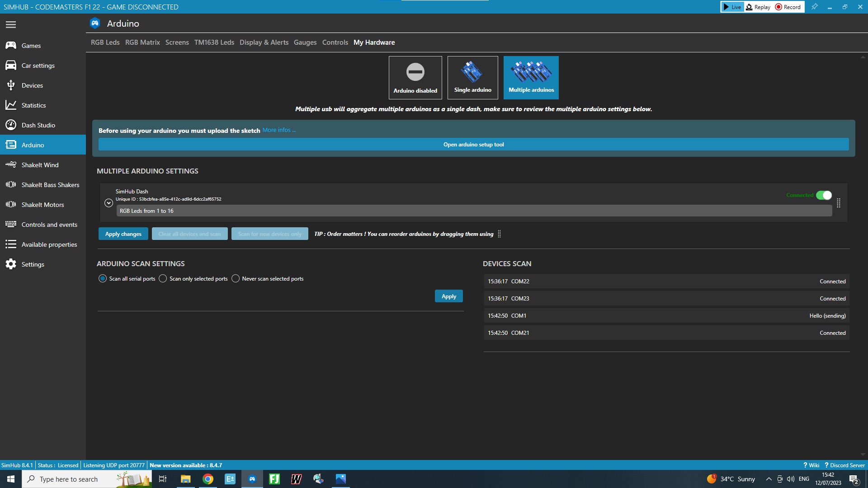Screen dimensions: 868x488
Task: Open the Statistics chart icon
Action: coord(11,105)
